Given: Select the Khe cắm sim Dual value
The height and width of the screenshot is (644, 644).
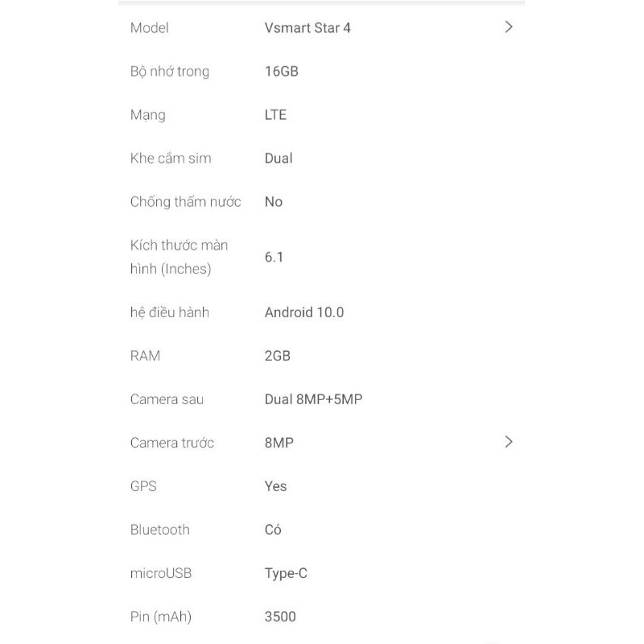Looking at the screenshot, I should (x=279, y=159).
